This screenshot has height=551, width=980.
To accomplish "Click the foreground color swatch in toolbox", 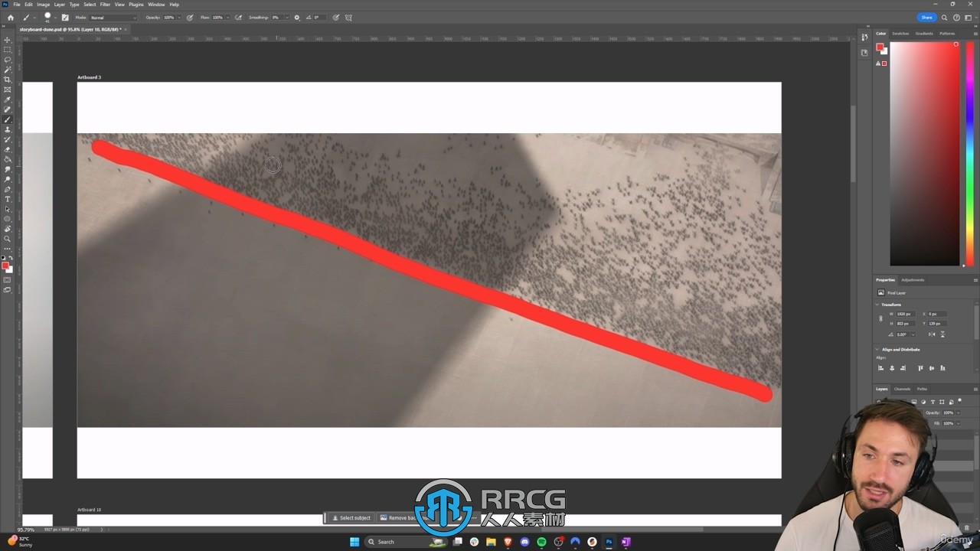I will pyautogui.click(x=5, y=266).
